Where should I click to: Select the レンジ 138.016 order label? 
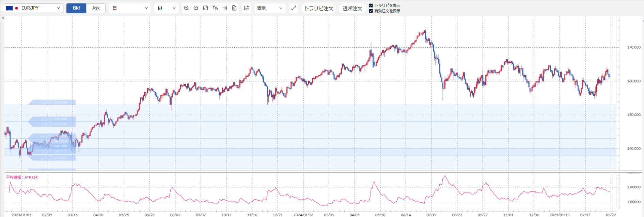[x=52, y=158]
